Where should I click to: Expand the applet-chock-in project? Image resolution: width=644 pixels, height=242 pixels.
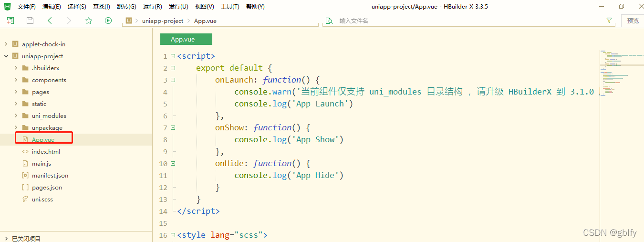(x=6, y=44)
